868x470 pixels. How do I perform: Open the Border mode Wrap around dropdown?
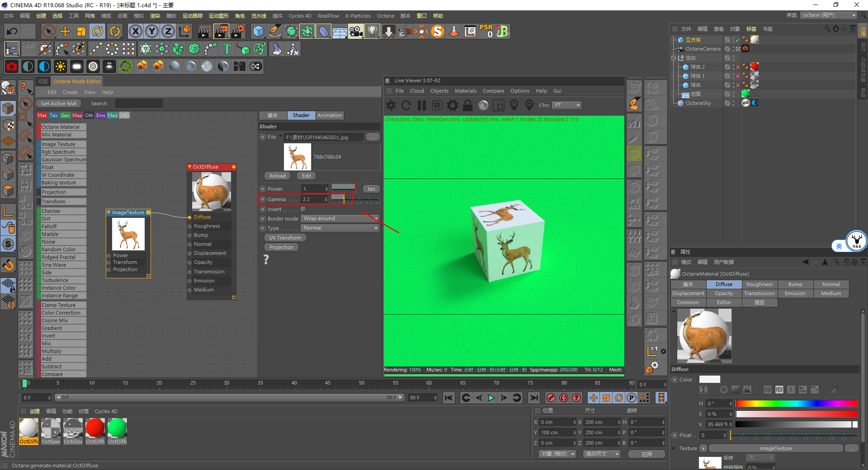pyautogui.click(x=340, y=219)
